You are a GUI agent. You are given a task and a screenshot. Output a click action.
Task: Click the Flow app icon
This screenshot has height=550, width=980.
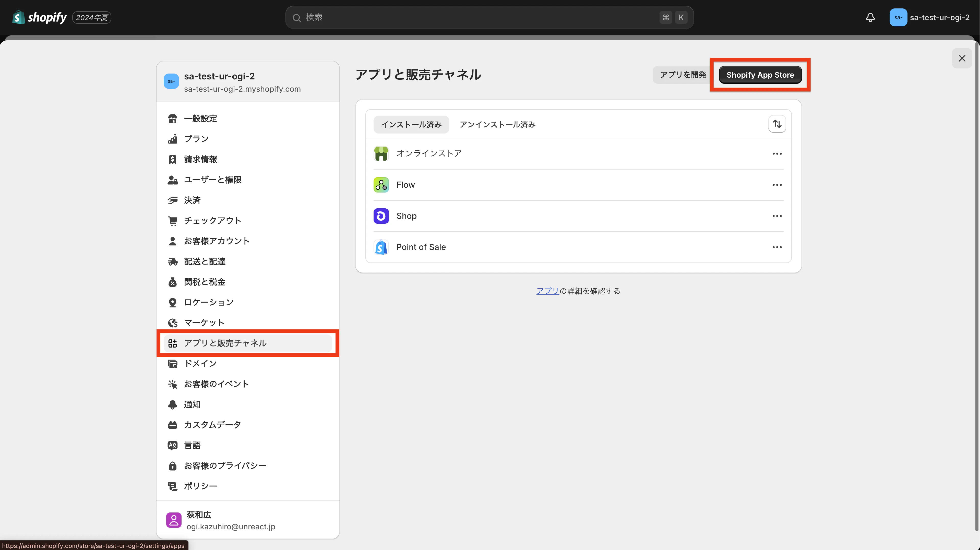381,185
